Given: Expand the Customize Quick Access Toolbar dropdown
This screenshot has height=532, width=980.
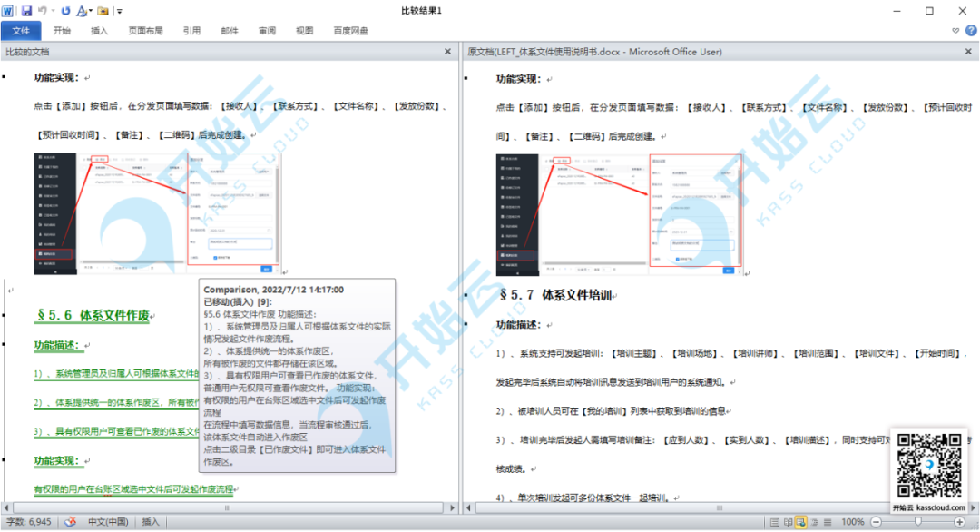Looking at the screenshot, I should point(120,11).
